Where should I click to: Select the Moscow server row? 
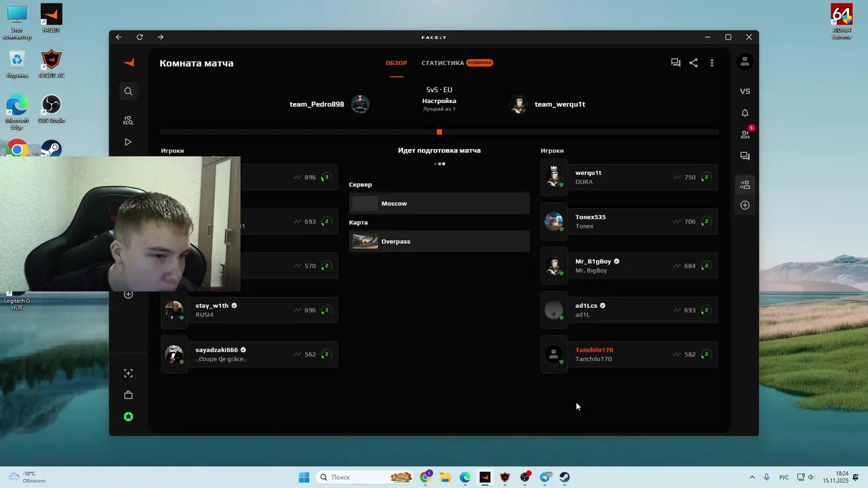pos(439,203)
